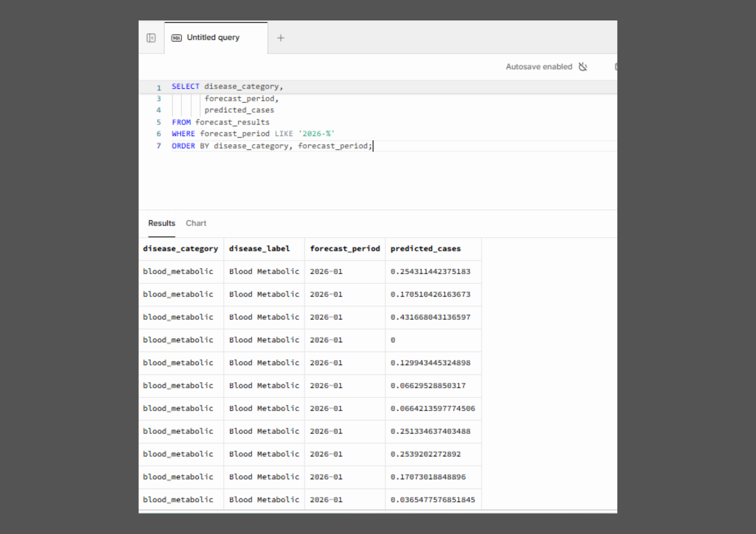This screenshot has width=756, height=534.
Task: Click line number 5 in editor gutter
Action: (x=159, y=122)
